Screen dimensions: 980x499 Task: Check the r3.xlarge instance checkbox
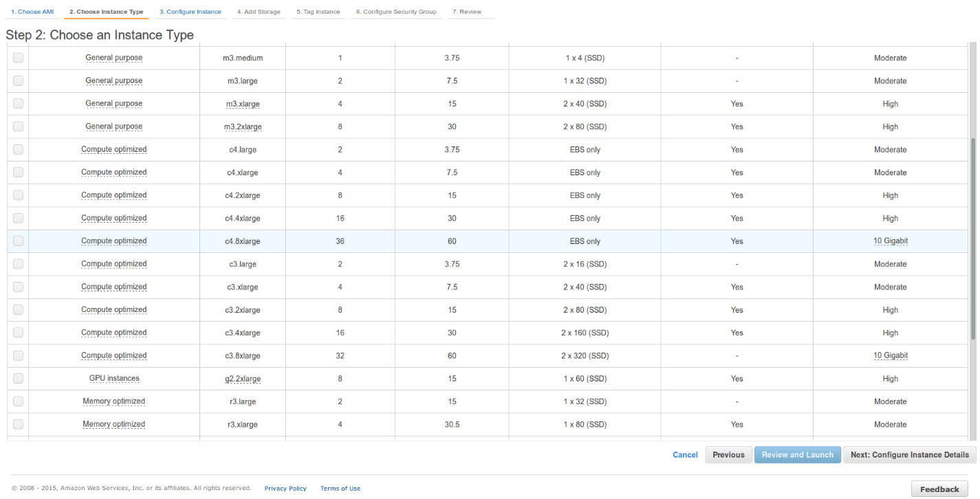click(18, 424)
